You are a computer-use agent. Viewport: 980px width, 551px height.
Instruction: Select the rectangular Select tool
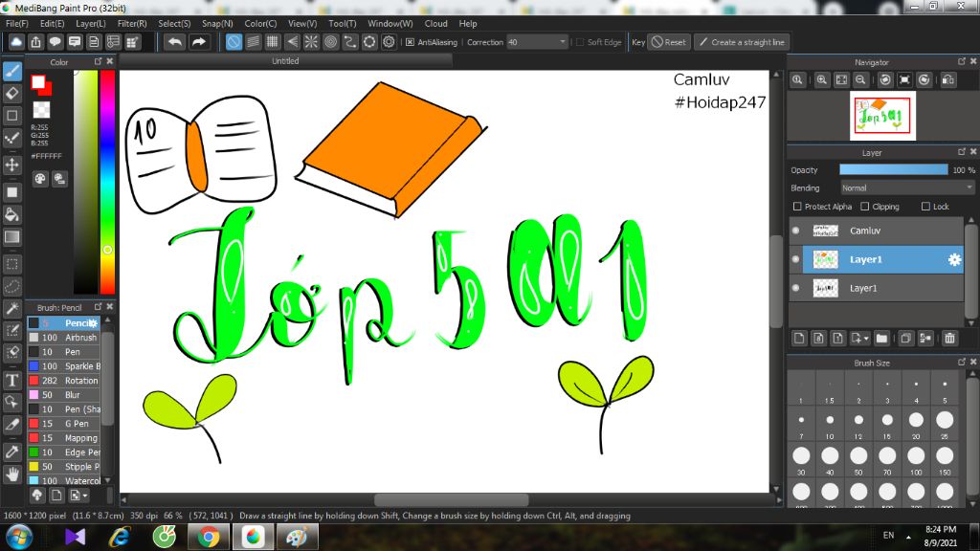click(x=11, y=264)
